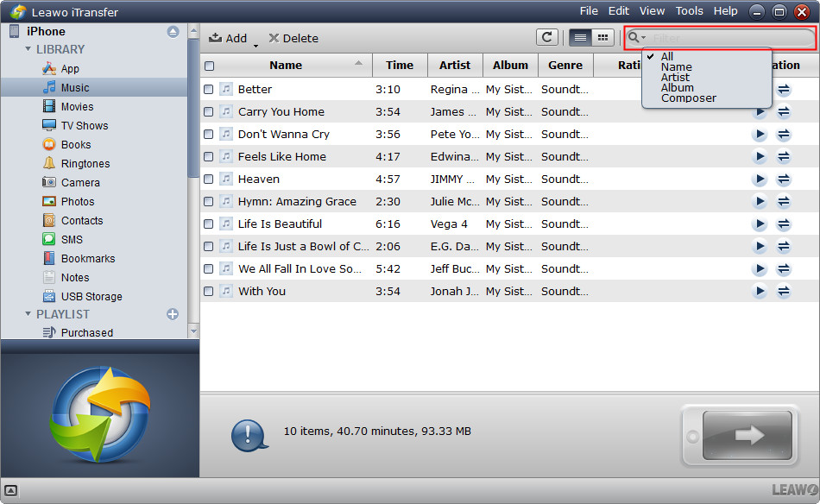Choose Composer filter option
The width and height of the screenshot is (820, 504).
688,98
